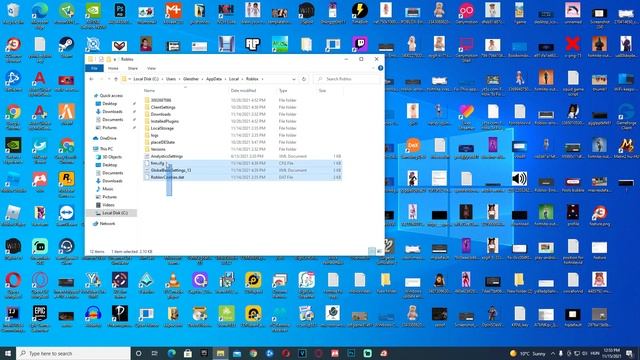The width and height of the screenshot is (640, 360).
Task: Click the weather widget on the taskbar
Action: [527, 353]
